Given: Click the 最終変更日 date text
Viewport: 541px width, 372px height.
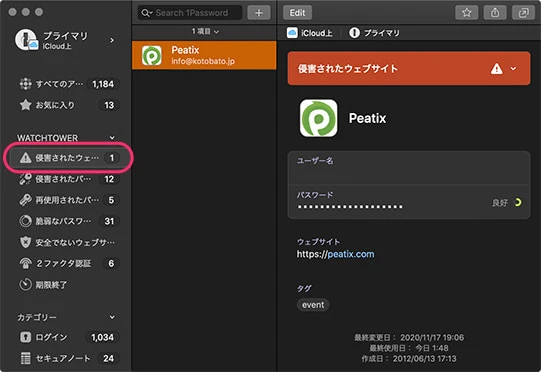Looking at the screenshot, I should pos(409,337).
